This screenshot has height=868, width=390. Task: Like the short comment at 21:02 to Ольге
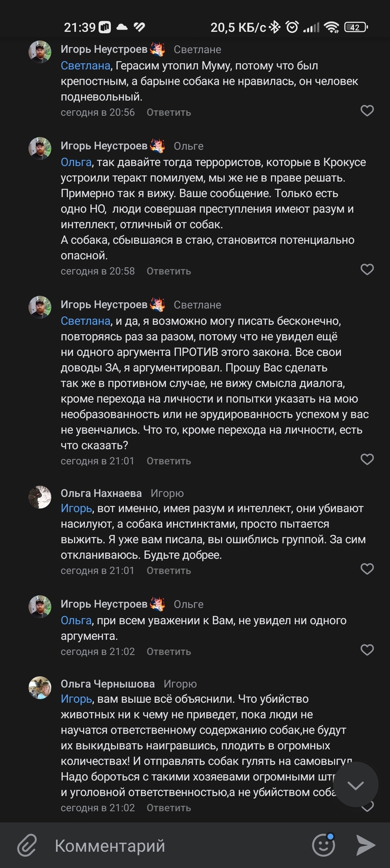[367, 650]
